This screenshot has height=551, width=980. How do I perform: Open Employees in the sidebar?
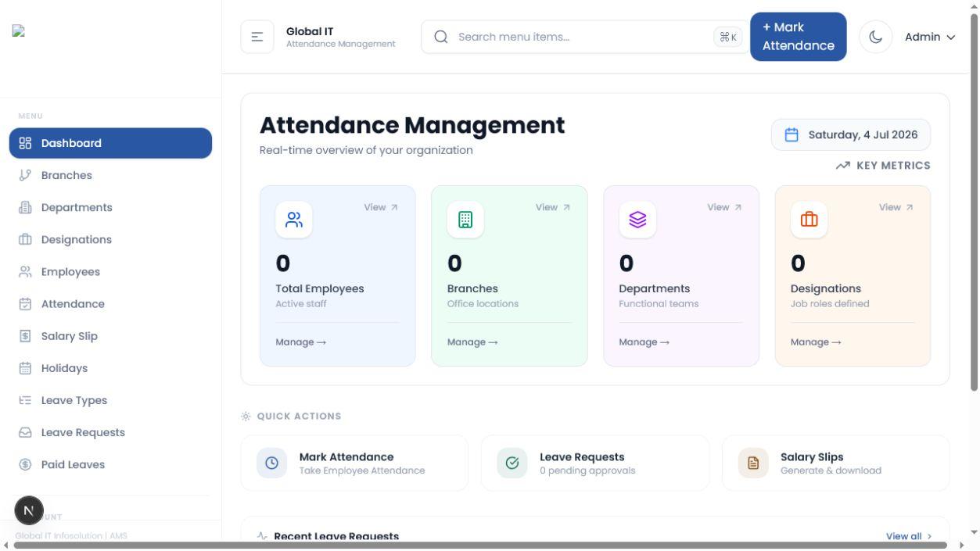pos(110,271)
